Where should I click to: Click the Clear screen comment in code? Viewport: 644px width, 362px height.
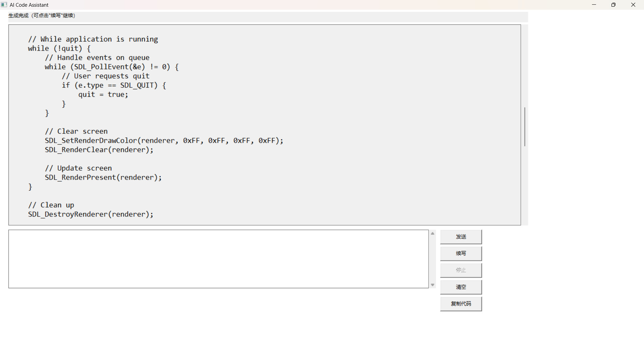point(76,131)
